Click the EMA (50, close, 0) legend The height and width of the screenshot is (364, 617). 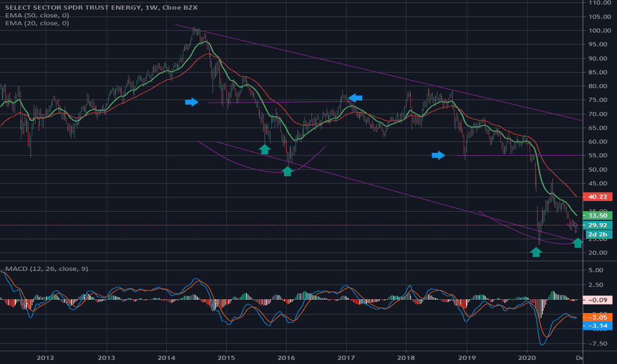[x=37, y=15]
